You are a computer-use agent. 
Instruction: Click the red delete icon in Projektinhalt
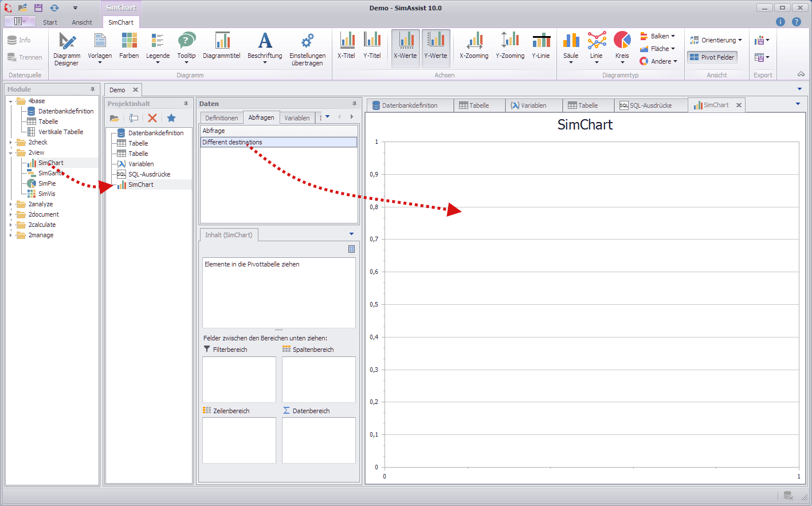(151, 118)
